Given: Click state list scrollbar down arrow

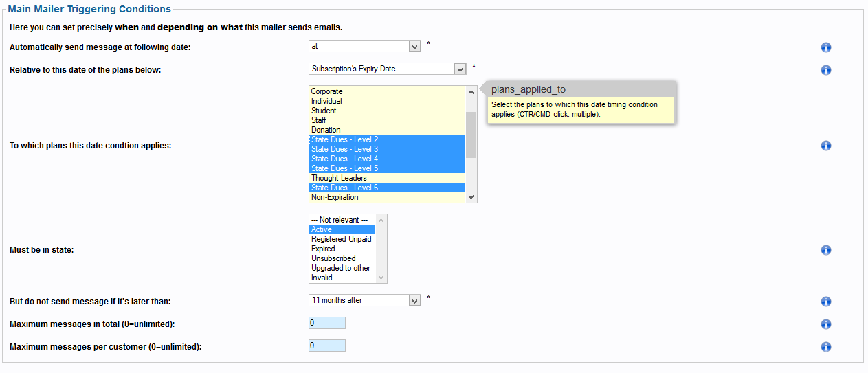Looking at the screenshot, I should (x=381, y=277).
